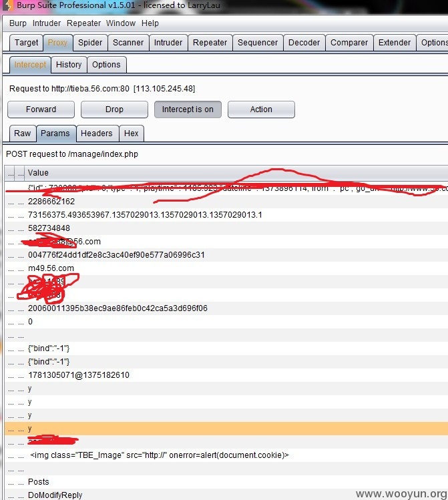Viewport: 448px width, 500px height.
Task: Open the Extender tab
Action: [395, 43]
